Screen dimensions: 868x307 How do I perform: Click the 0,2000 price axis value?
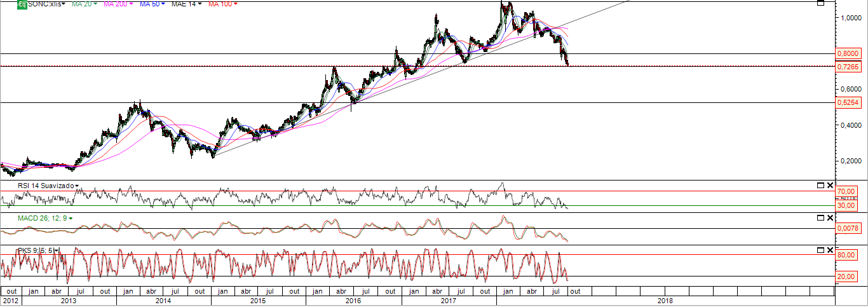click(851, 161)
